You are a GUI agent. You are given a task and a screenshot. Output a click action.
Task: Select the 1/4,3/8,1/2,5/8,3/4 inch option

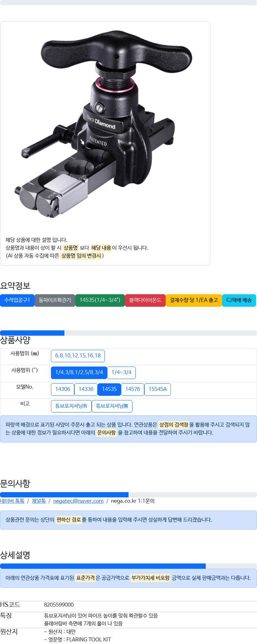[x=79, y=372]
